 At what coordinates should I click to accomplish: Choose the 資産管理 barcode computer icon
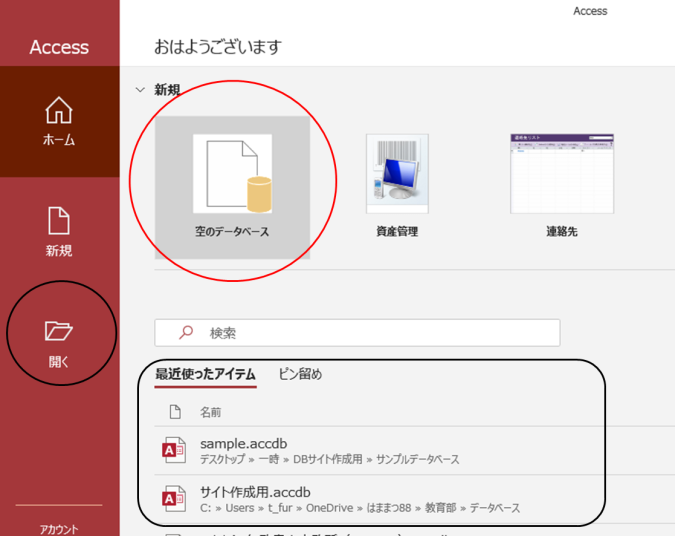click(397, 173)
